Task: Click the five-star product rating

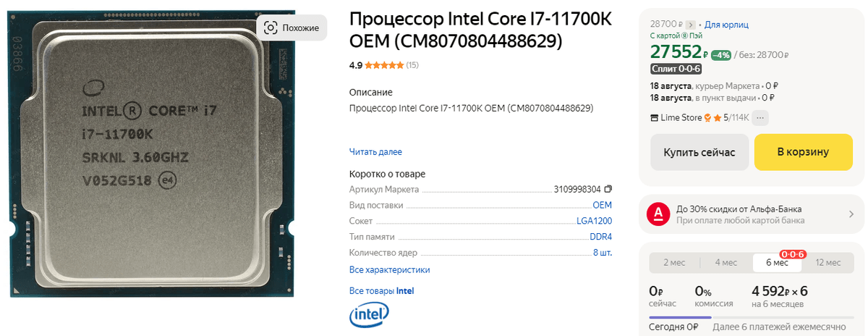Action: pos(384,65)
